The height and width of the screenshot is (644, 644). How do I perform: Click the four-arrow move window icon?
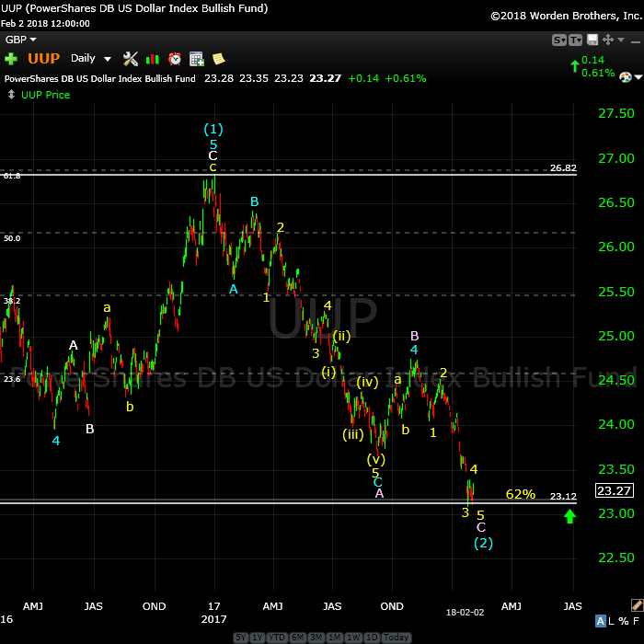point(608,40)
